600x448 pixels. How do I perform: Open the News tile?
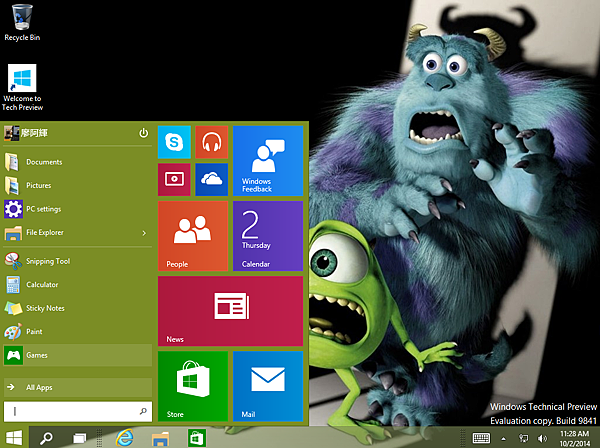(230, 311)
